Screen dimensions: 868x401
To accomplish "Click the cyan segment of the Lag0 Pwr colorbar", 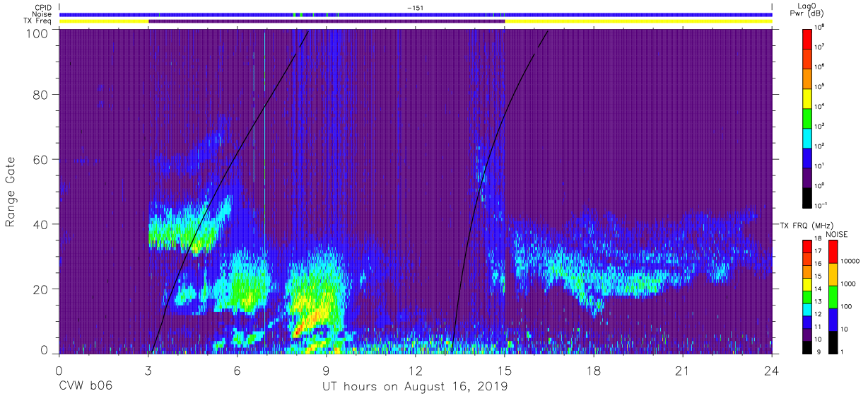I will 807,136.
